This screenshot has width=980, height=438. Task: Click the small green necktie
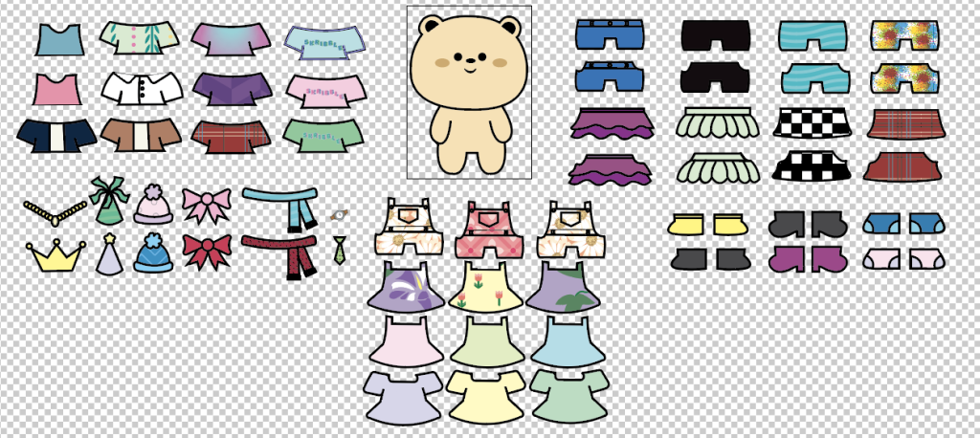[x=340, y=252]
